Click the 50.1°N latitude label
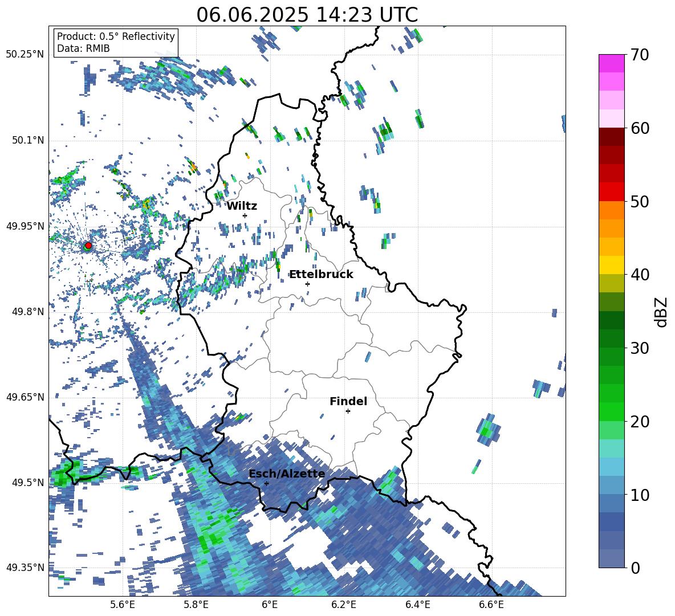Screen dimensions: 675x616 27,140
